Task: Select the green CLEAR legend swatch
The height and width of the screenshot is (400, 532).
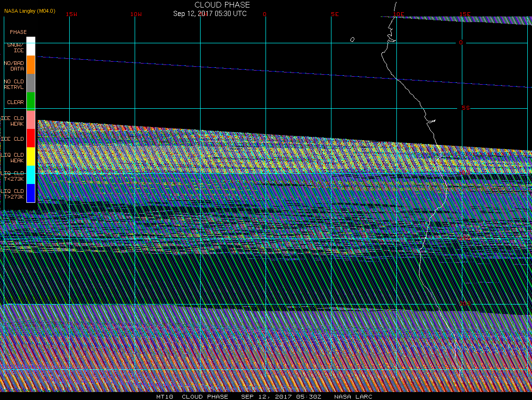Action: (x=31, y=102)
